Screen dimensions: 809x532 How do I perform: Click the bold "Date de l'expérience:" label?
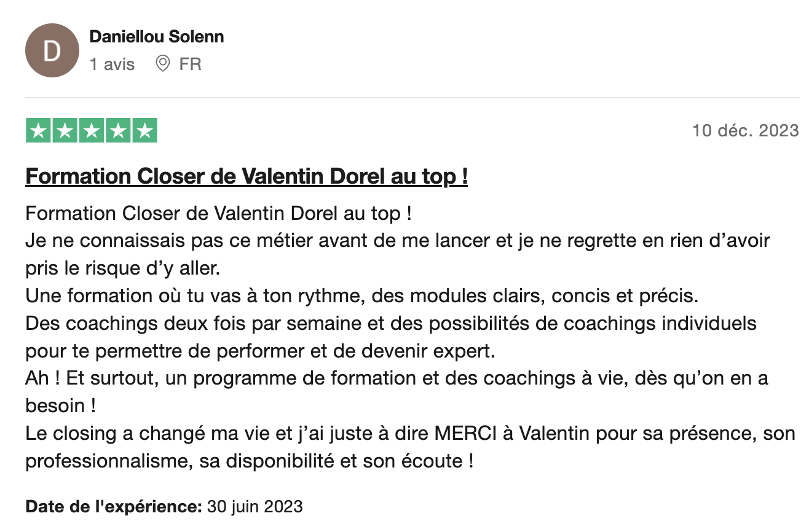pos(114,507)
